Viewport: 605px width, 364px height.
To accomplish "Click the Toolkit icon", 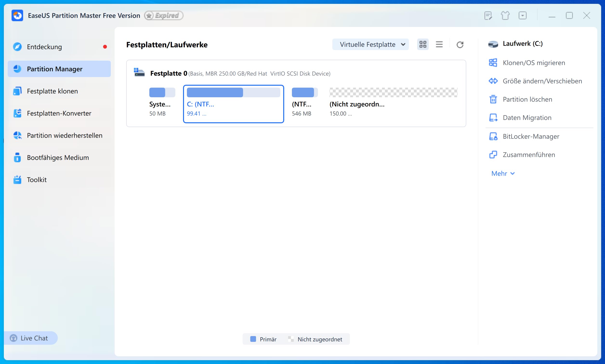I will (17, 180).
